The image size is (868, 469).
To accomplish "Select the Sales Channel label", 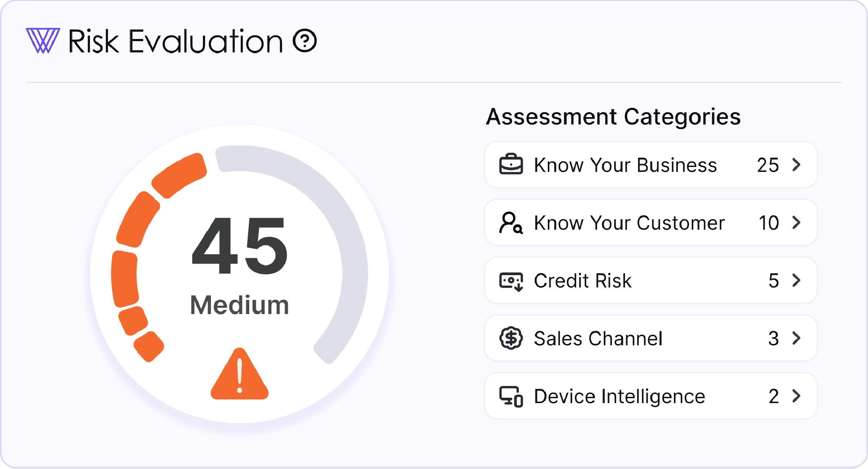I will [598, 338].
